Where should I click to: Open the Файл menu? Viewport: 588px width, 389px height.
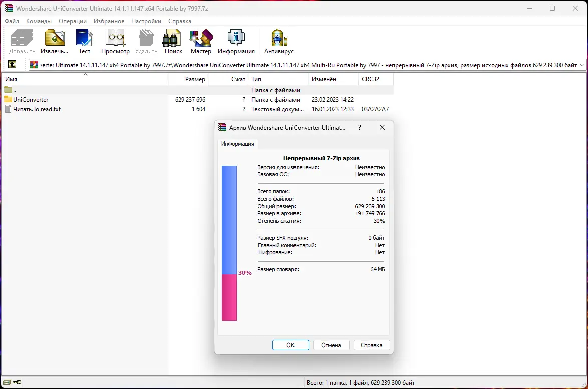click(x=12, y=21)
